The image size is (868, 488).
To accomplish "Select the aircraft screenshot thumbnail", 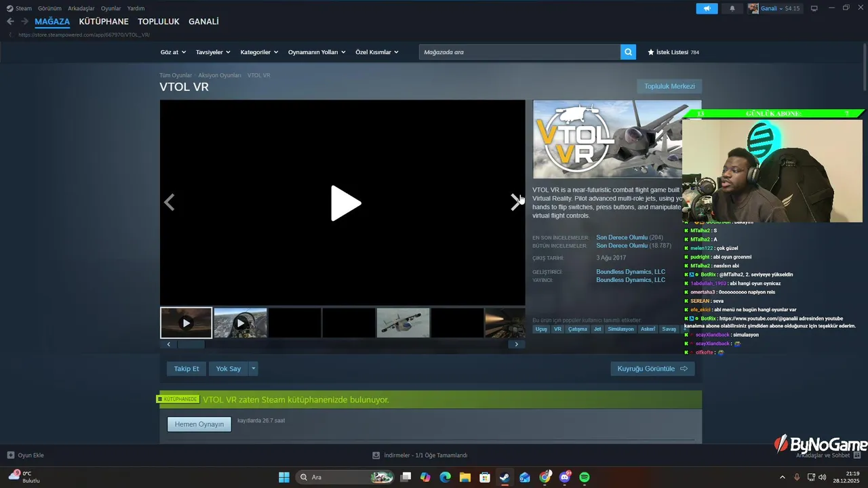I will (x=403, y=323).
